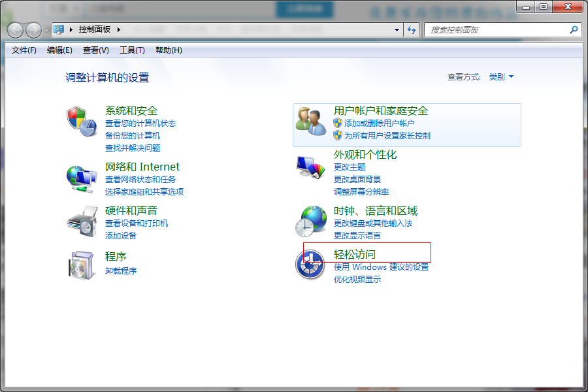This screenshot has width=588, height=392.
Task: Open the 查看方式 类别 dropdown
Action: pos(500,76)
